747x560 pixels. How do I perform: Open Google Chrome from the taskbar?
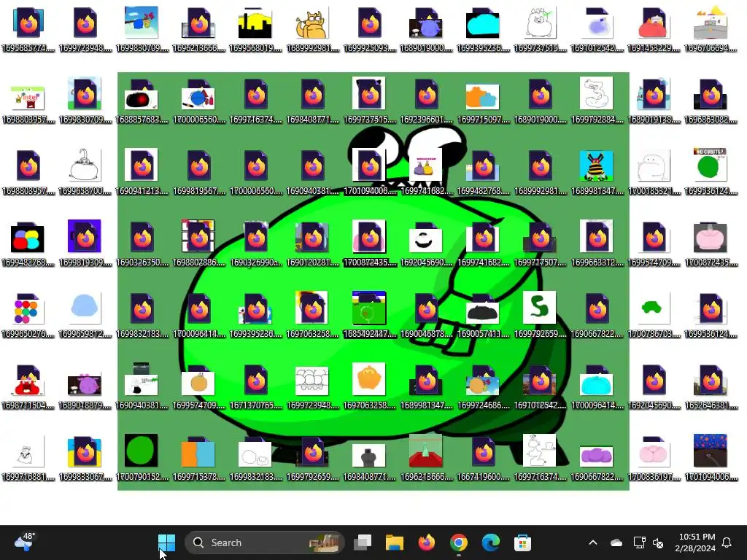click(458, 542)
